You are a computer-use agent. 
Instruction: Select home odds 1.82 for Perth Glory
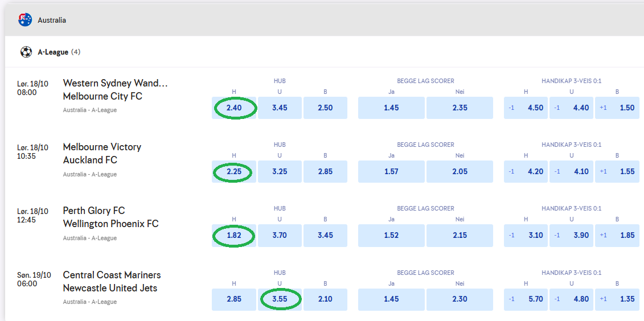[x=234, y=235]
